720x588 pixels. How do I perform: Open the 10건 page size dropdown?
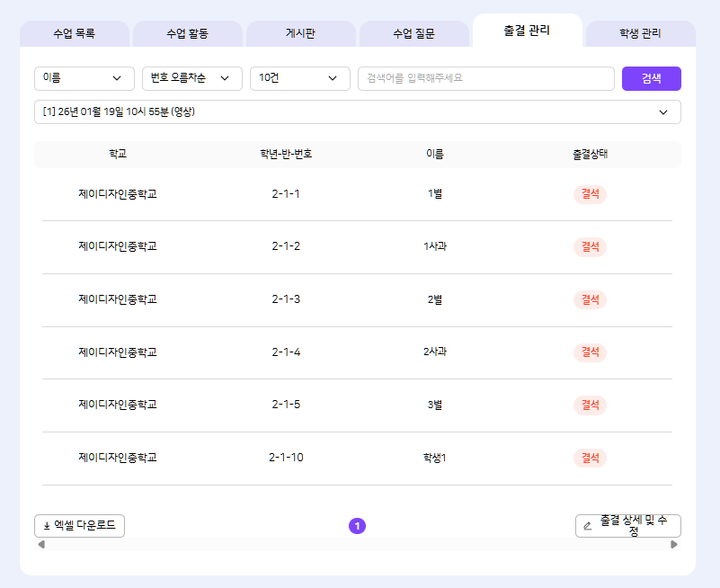pos(299,79)
